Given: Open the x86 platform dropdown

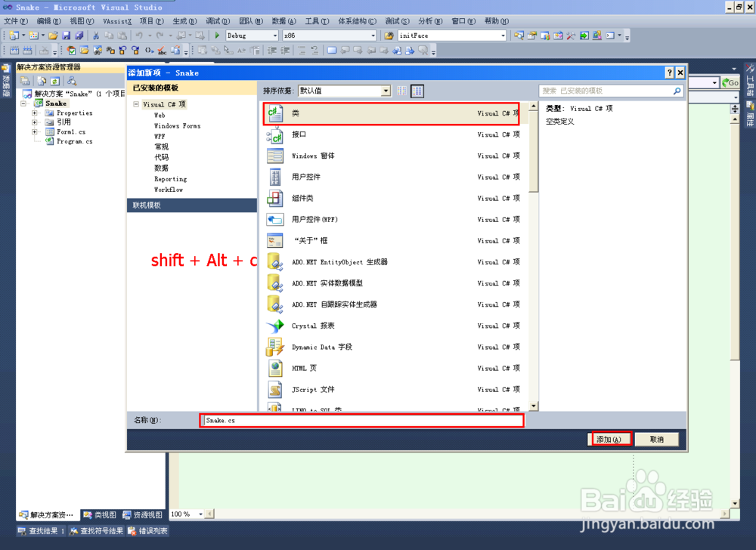Looking at the screenshot, I should pyautogui.click(x=373, y=36).
